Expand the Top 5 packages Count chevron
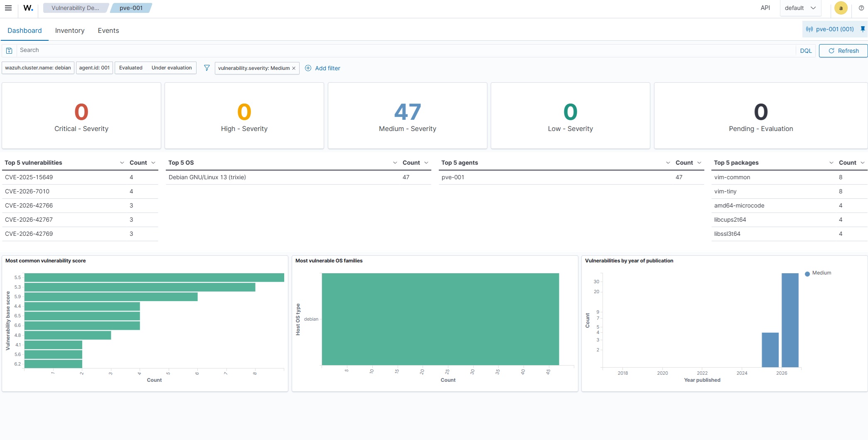 point(863,163)
